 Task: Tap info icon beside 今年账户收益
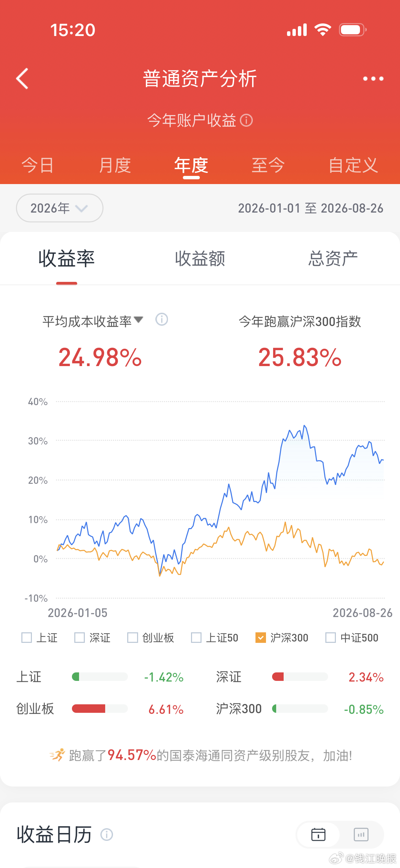246,120
